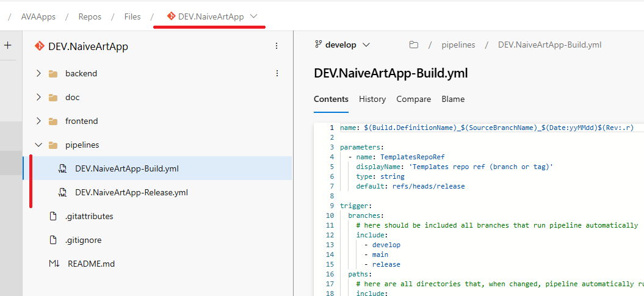Image resolution: width=644 pixels, height=296 pixels.
Task: Click the DEV.NaiveArtApp-Build.yml page heading
Action: [391, 73]
